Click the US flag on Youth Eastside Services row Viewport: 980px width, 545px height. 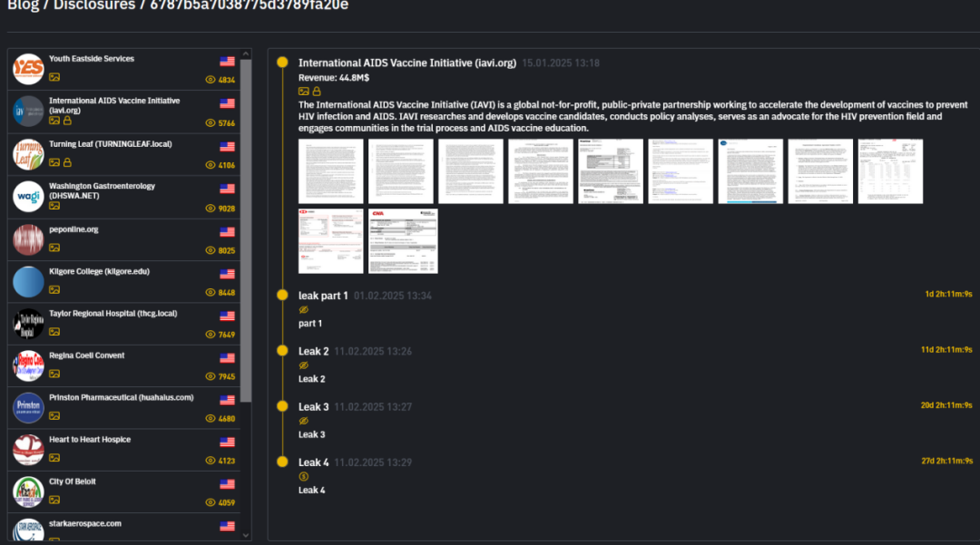(227, 61)
